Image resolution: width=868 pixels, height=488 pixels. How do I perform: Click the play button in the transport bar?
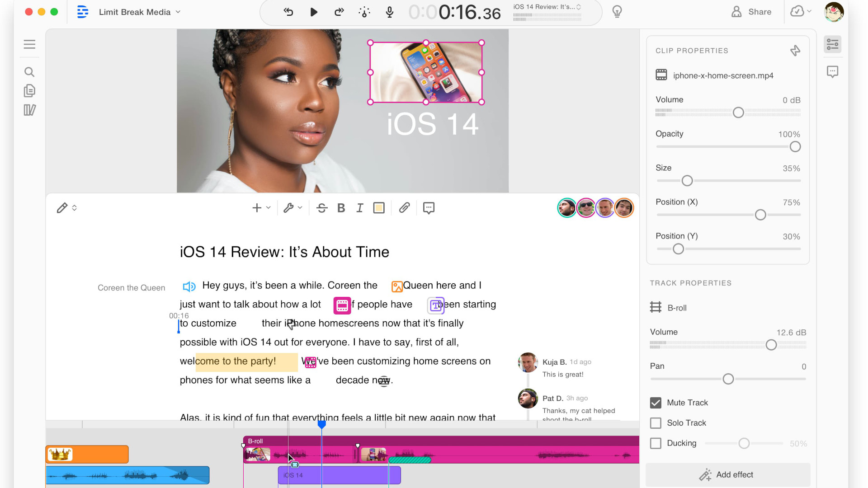click(314, 12)
